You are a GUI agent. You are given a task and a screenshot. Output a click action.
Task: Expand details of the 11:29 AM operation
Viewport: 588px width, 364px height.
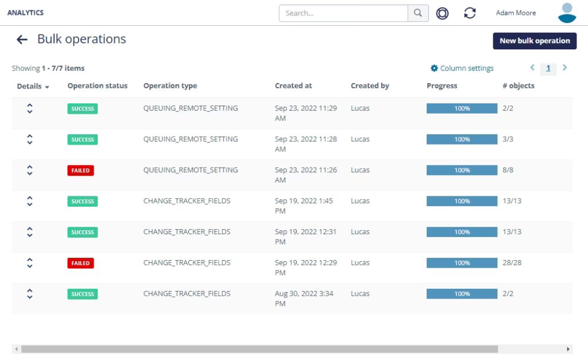coord(30,108)
